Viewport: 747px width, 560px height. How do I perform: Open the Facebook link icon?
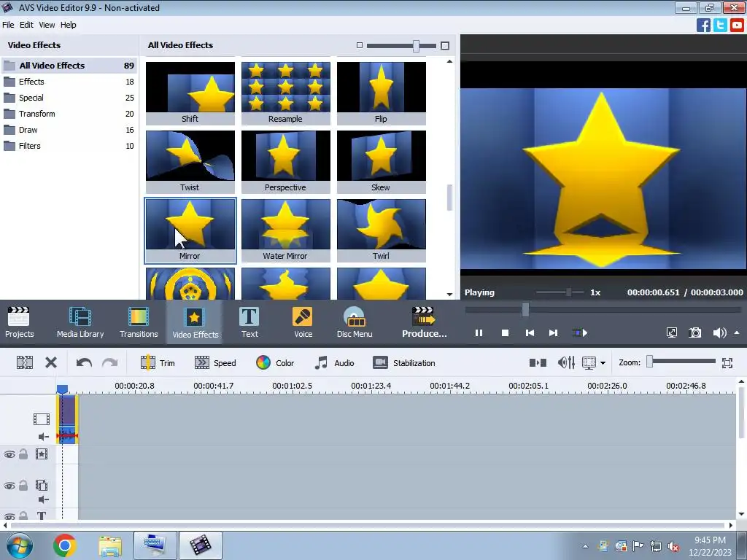coord(703,25)
